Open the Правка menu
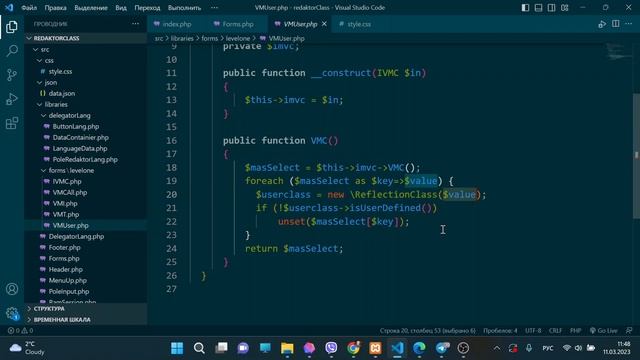 pyautogui.click(x=56, y=8)
